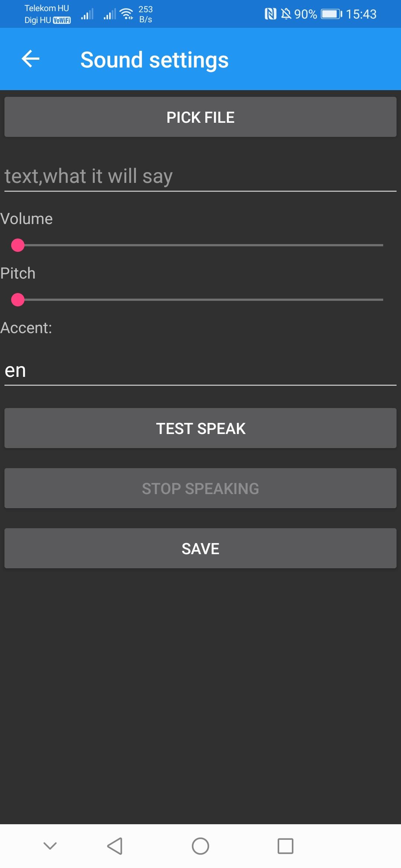Click the Volume slider track midpoint
This screenshot has width=401, height=868.
pyautogui.click(x=200, y=245)
